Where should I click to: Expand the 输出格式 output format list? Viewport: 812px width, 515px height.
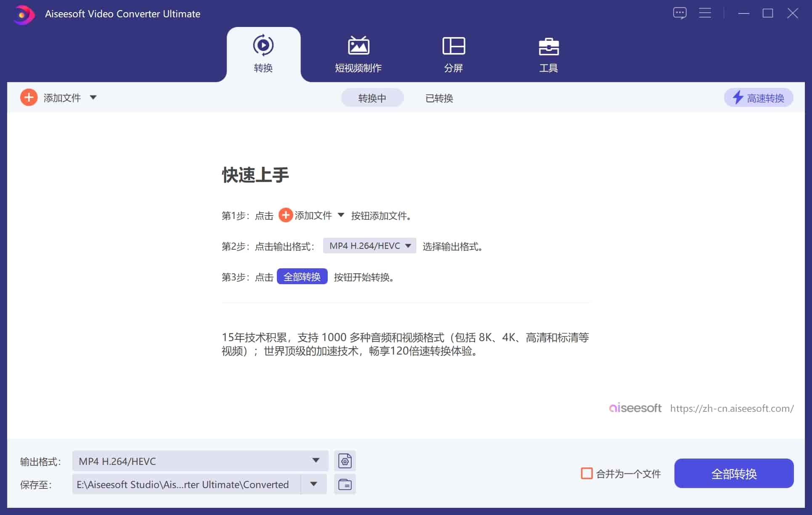(x=316, y=461)
